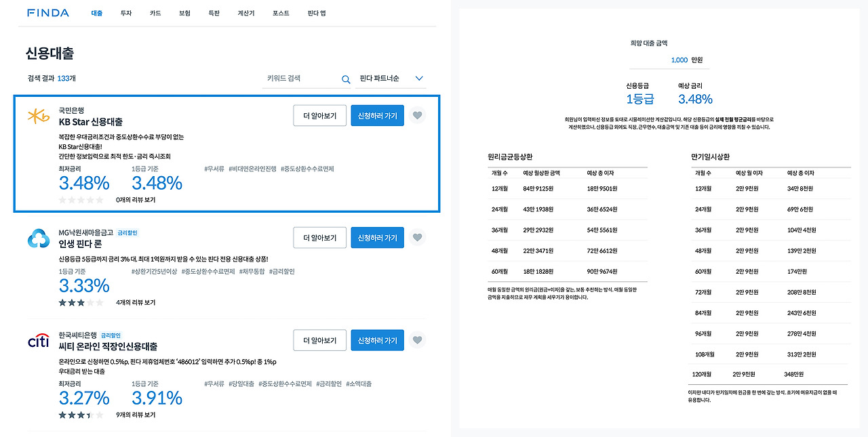Click the 3.27% 최저금리 value
This screenshot has width=868, height=437.
tap(84, 398)
